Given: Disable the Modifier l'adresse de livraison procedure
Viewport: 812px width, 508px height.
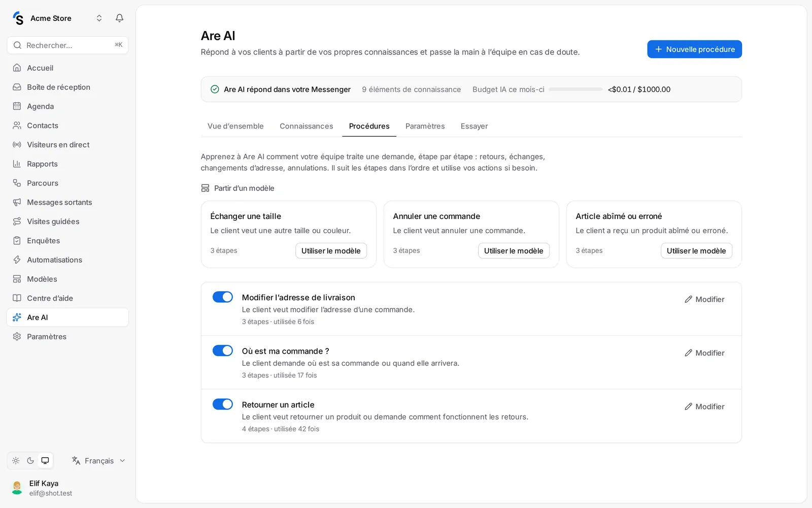Looking at the screenshot, I should point(222,297).
